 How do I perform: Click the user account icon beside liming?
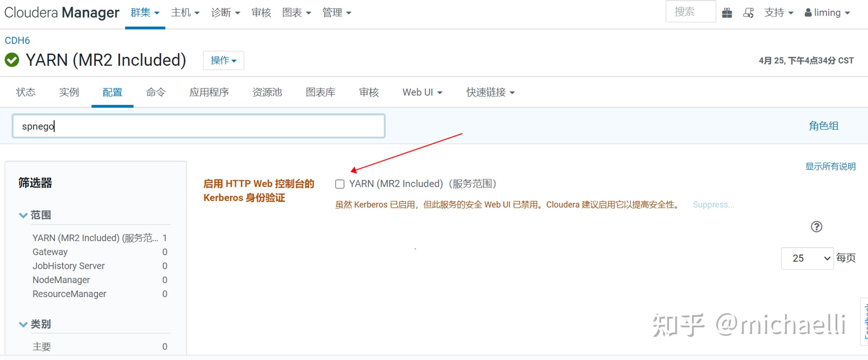[808, 12]
